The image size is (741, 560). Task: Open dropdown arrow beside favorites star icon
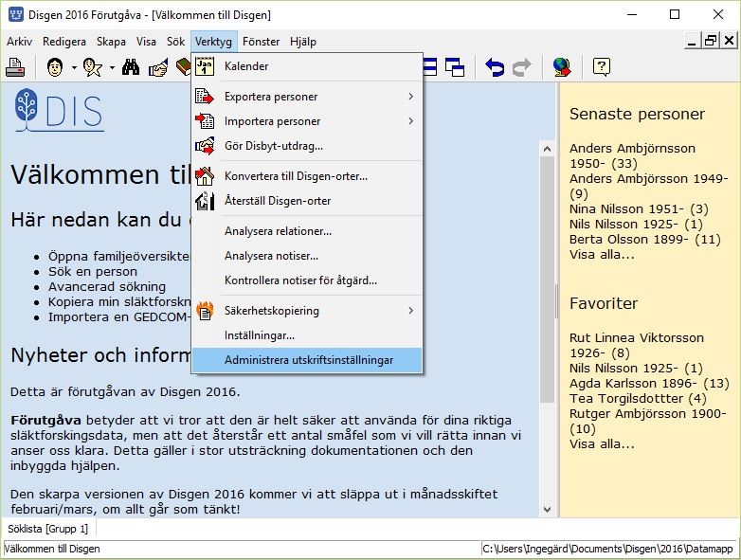112,68
